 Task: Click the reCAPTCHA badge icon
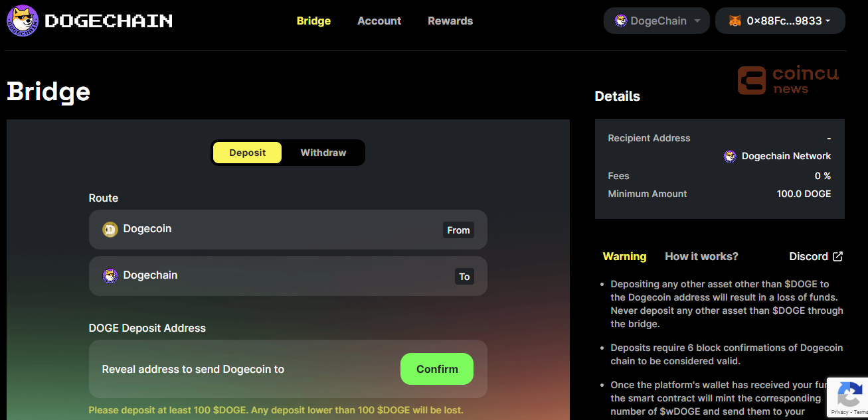[850, 395]
